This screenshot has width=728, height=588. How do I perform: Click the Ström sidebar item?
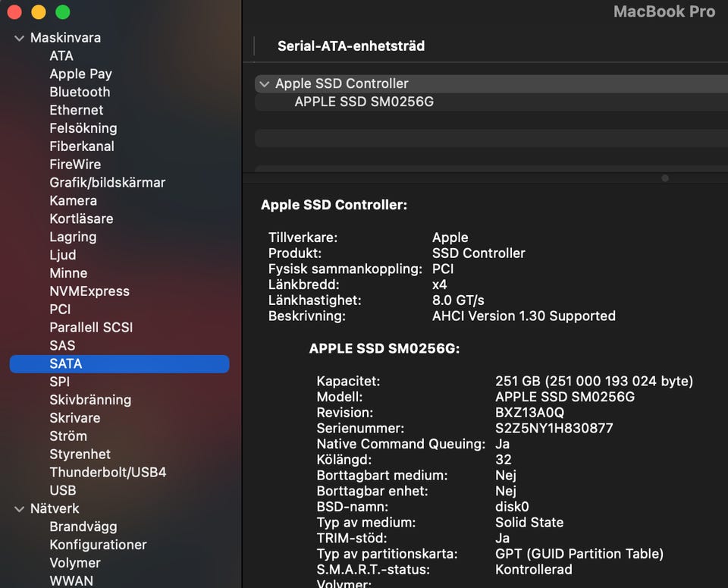68,436
